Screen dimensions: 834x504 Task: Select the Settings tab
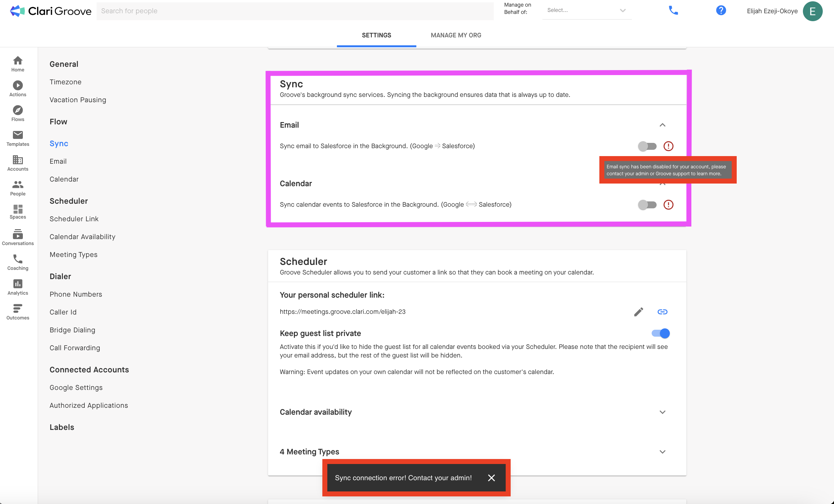pos(376,35)
